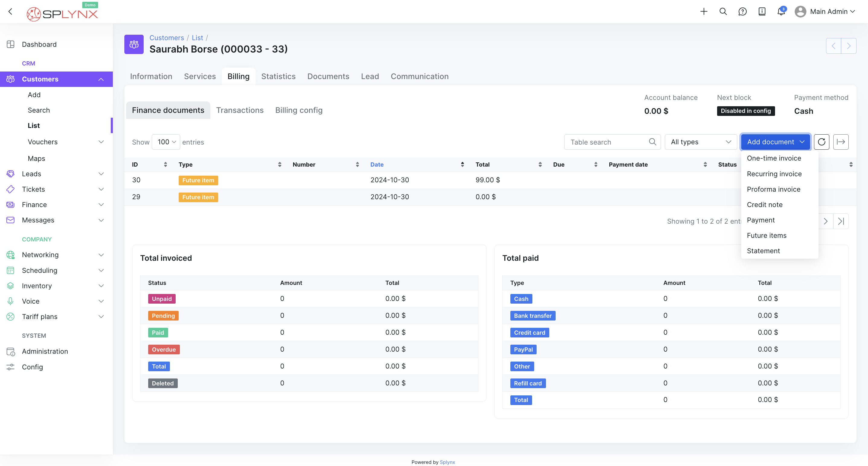Click the Add document button
This screenshot has height=466, width=868.
click(775, 142)
